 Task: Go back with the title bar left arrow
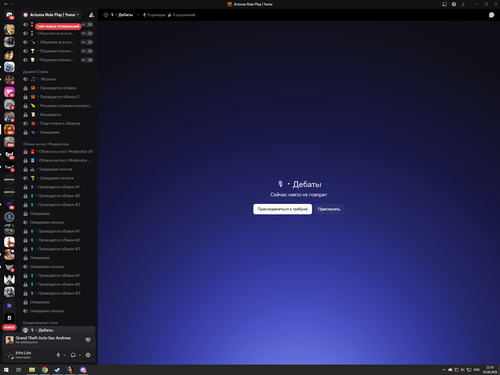pyautogui.click(x=6, y=4)
